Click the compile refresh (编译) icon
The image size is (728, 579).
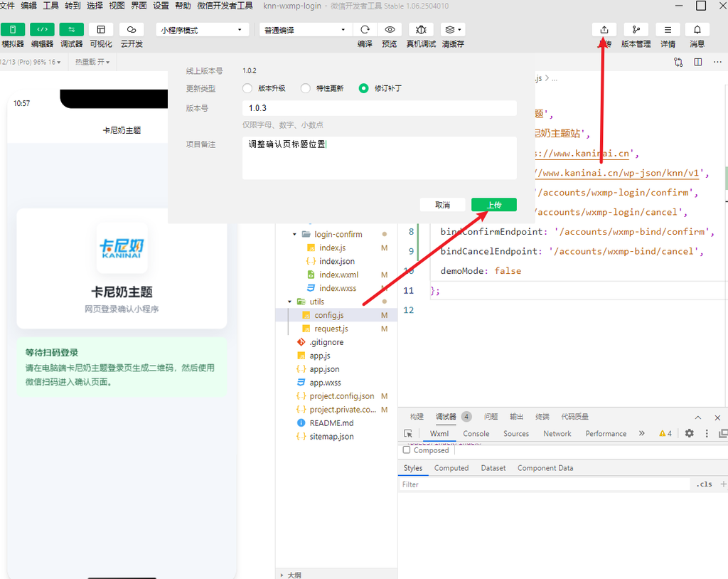[x=365, y=29]
